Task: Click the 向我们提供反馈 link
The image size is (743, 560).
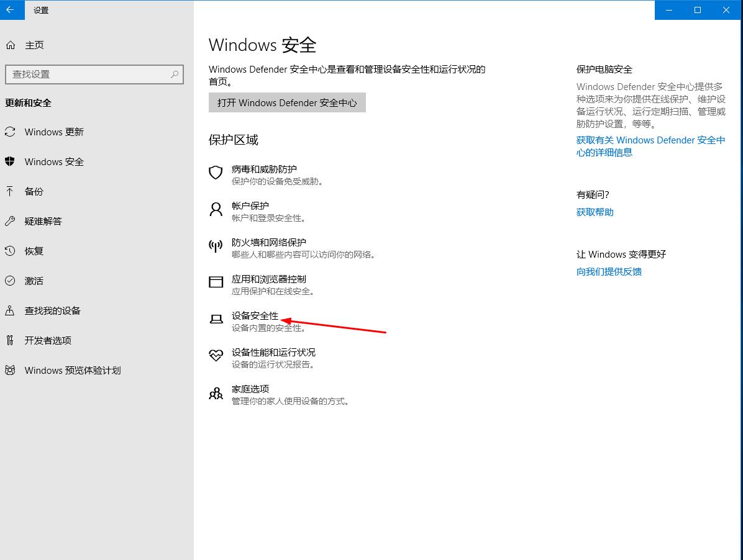Action: point(609,272)
